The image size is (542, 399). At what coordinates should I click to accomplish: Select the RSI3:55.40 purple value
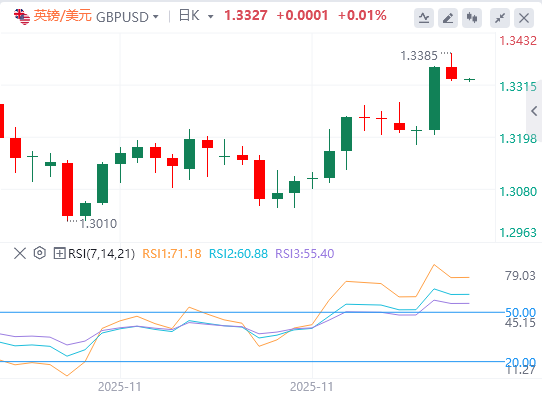305,254
